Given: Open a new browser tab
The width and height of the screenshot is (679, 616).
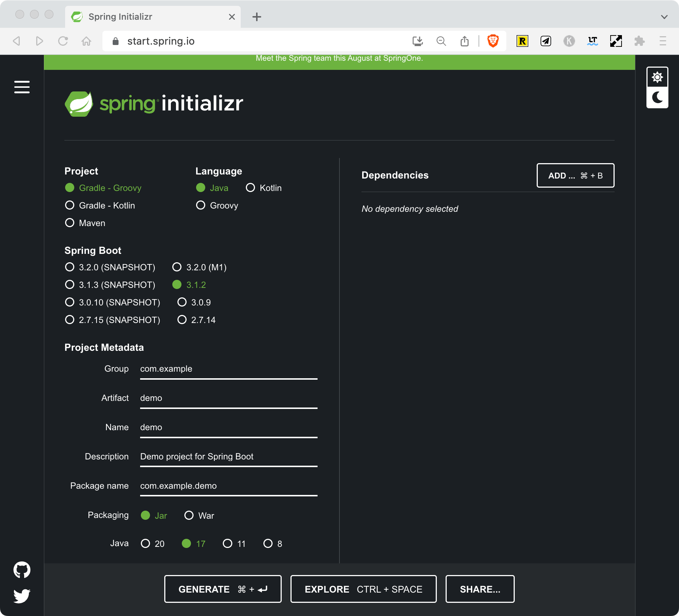Looking at the screenshot, I should click(257, 17).
